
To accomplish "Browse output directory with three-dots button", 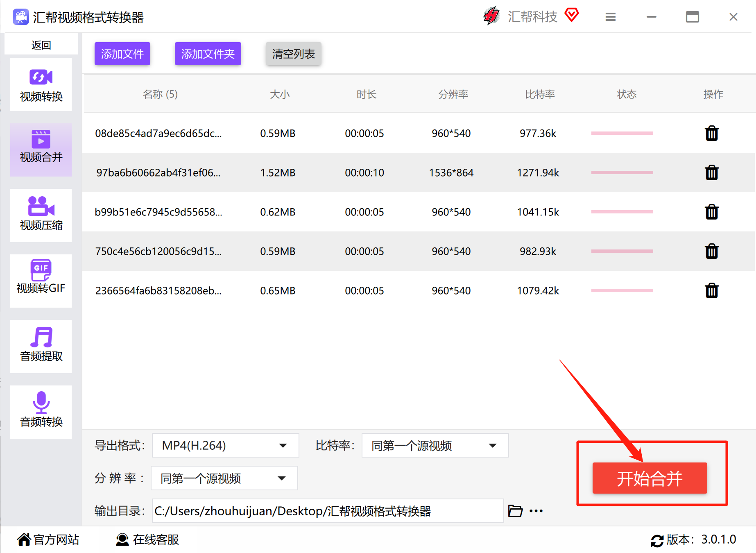I will (536, 511).
